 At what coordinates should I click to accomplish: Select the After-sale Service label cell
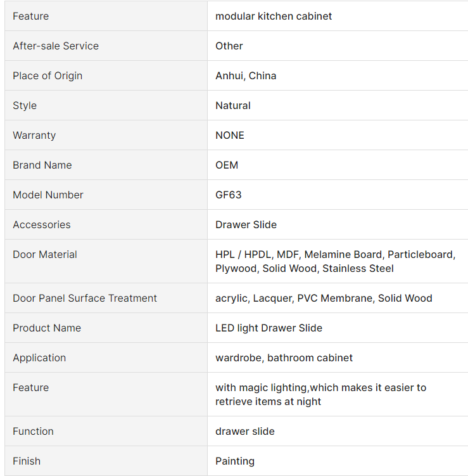[x=106, y=46]
